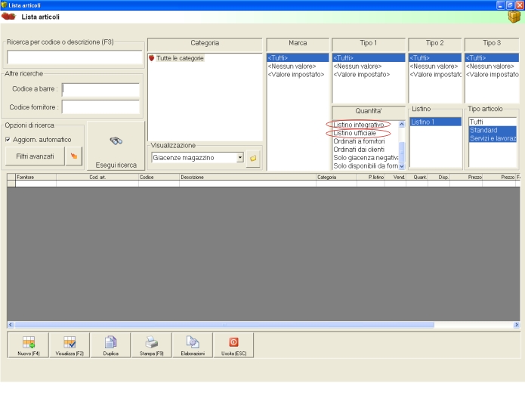
Task: Open the Elaborazioni tools
Action: point(193,345)
